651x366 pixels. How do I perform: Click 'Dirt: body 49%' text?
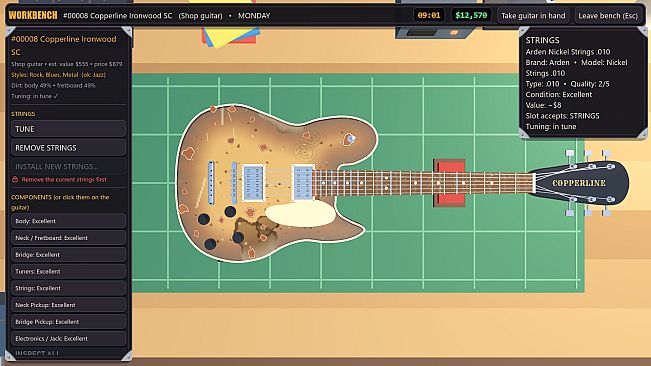click(x=31, y=85)
